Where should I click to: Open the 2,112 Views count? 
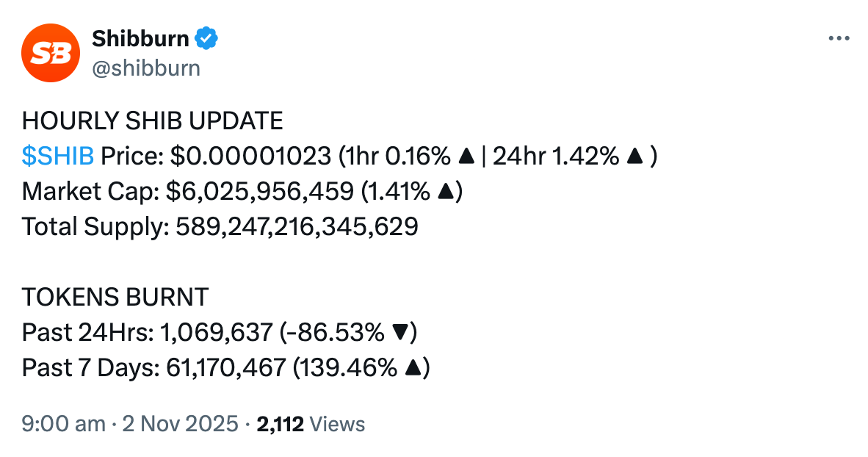[310, 424]
